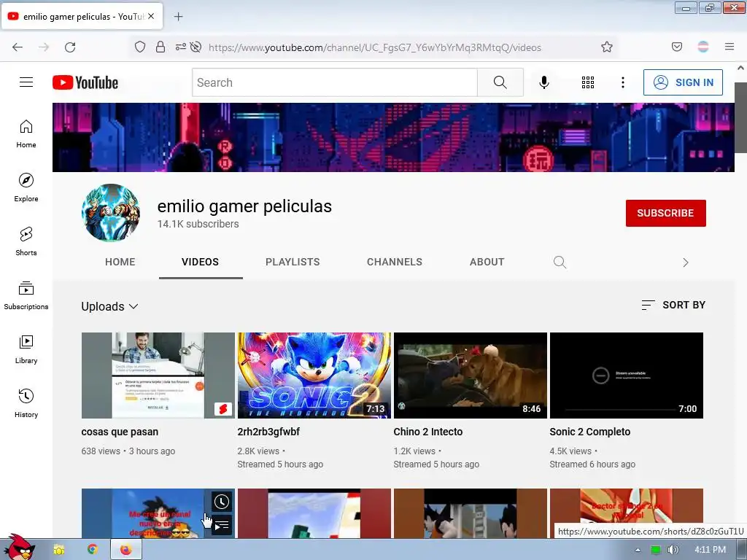Expand the Uploads dropdown
Viewport: 747px width, 560px height.
(x=109, y=306)
